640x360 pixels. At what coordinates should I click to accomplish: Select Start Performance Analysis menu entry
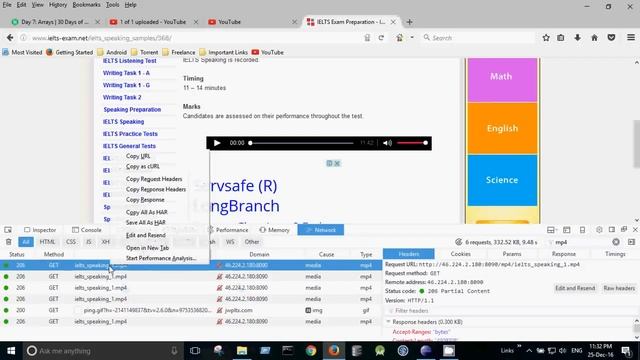click(x=161, y=258)
